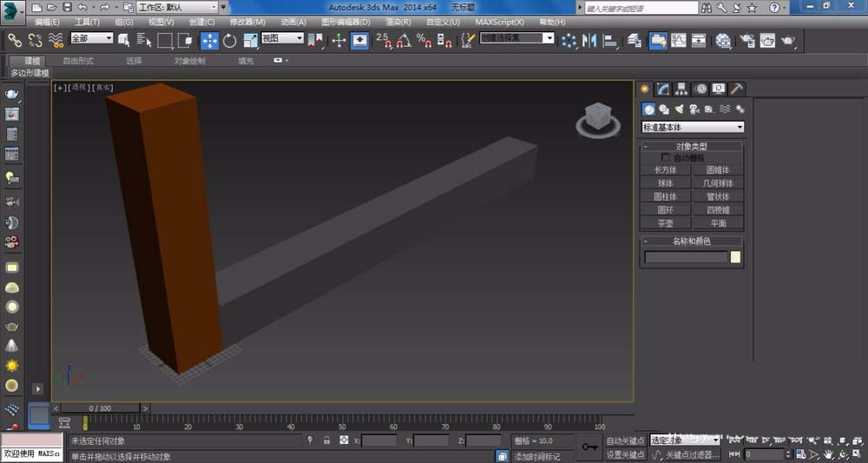The image size is (868, 463).
Task: Click the 长方体 box button
Action: [x=666, y=170]
